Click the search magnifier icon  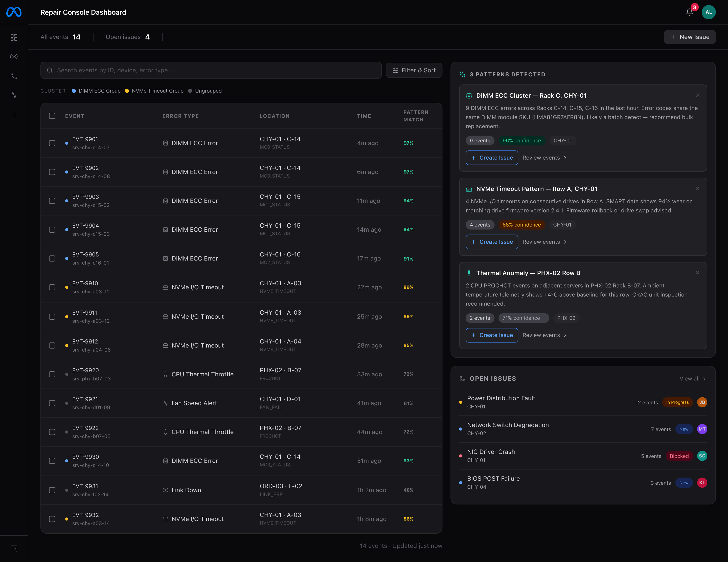(50, 70)
